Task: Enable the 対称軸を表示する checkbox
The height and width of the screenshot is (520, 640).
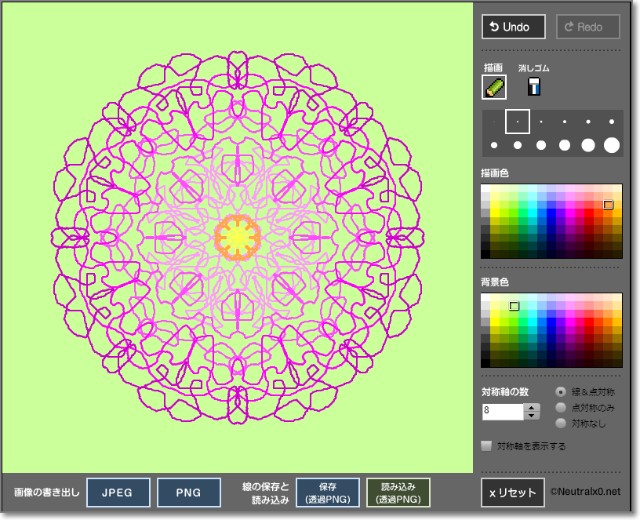Action: point(487,446)
